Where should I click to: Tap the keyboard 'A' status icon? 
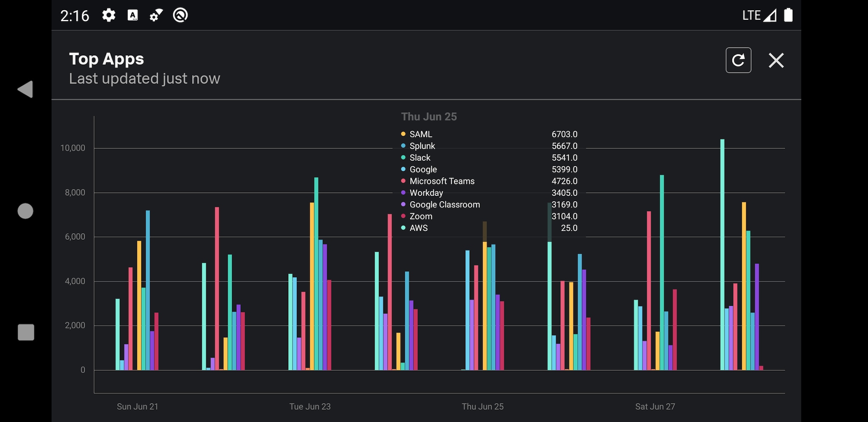[x=133, y=16]
